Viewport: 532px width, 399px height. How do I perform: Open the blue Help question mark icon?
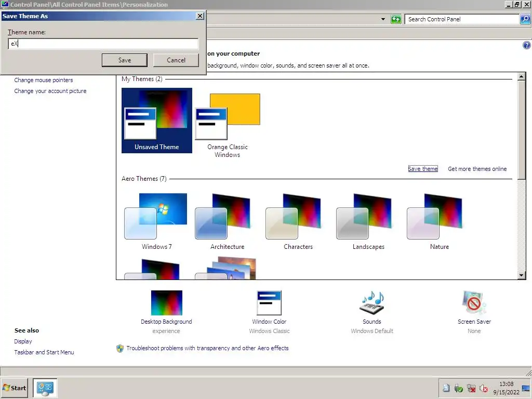pos(527,45)
